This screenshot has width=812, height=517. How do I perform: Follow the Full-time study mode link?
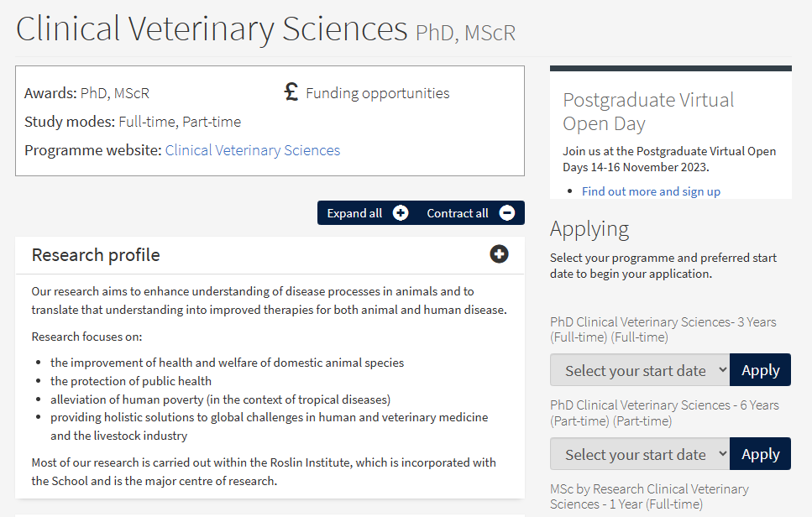click(146, 122)
